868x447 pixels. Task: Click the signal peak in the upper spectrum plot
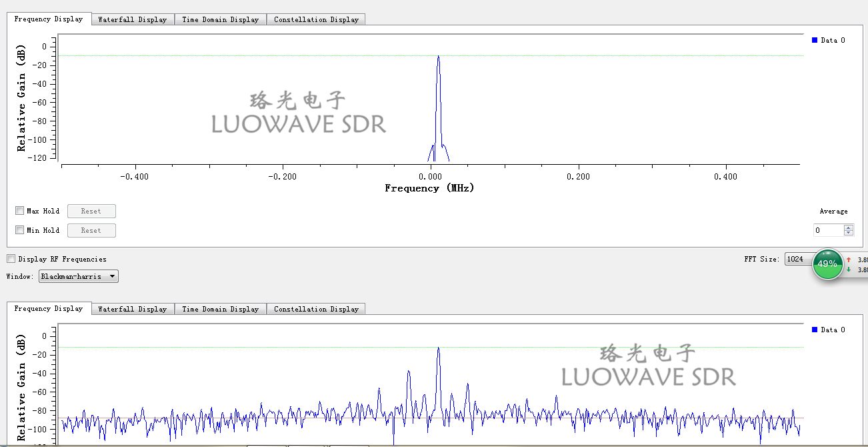tap(438, 57)
